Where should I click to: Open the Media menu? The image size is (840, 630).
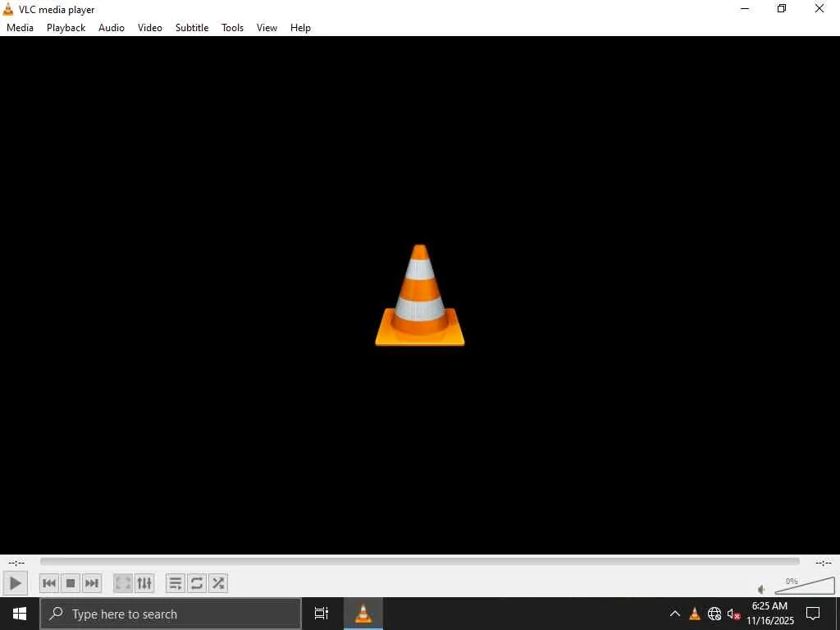(20, 28)
